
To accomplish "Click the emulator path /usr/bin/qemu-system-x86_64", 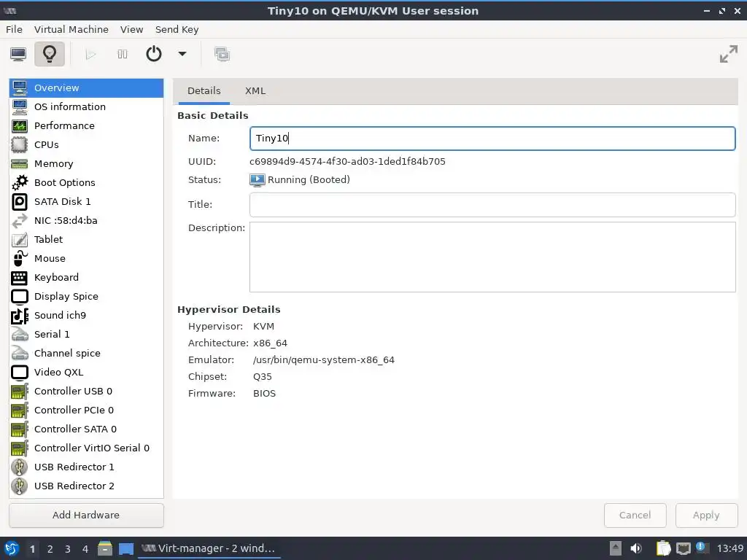I will 323,360.
